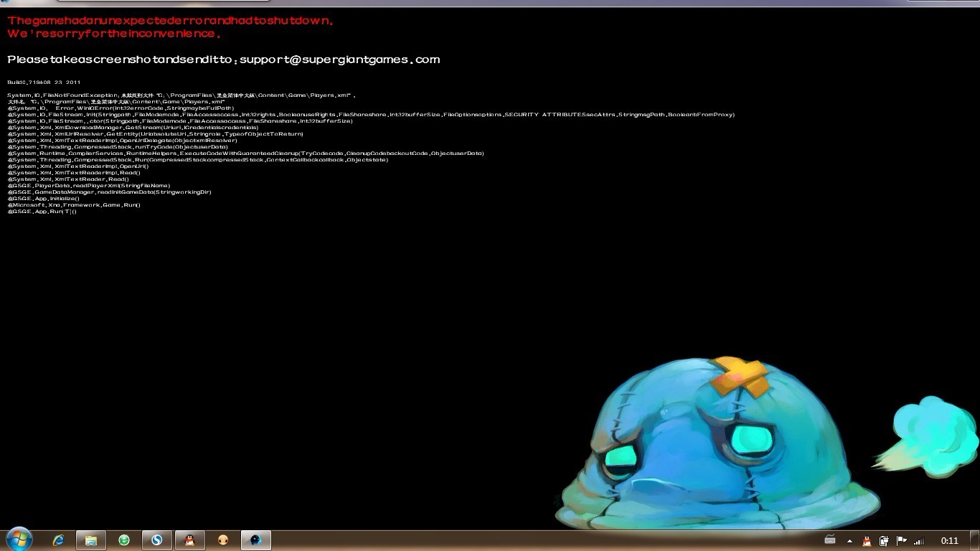980x551 pixels.
Task: Click the System.IO.FileStream.Init stack line
Action: point(371,115)
